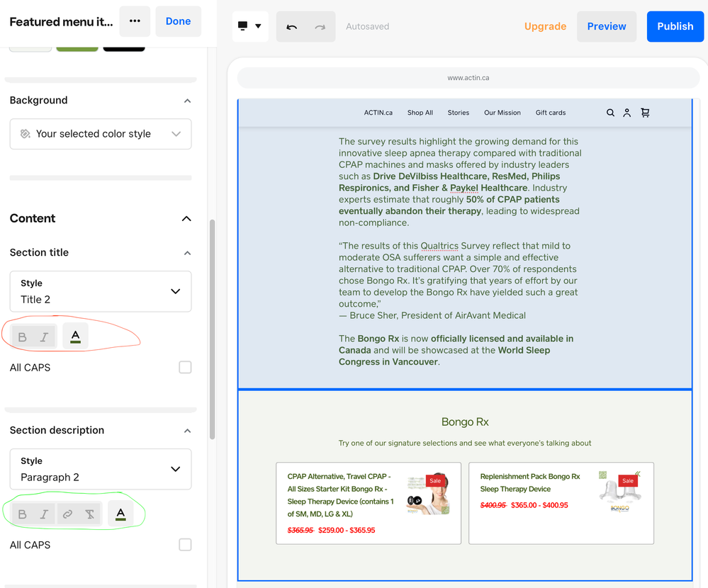Screen dimensions: 708x588
Task: Open the three-dots more options menu
Action: click(x=135, y=21)
